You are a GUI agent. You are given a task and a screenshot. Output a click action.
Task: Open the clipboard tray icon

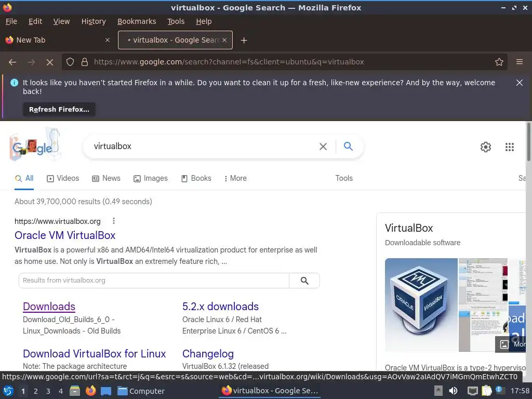click(x=486, y=391)
